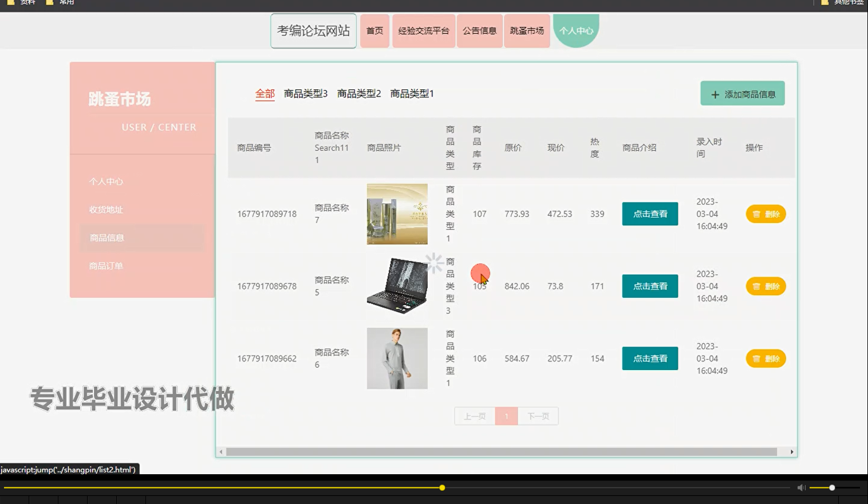Screen dimensions: 868x504
Task: Click right arrow of horizontal scrollbar
Action: coord(792,451)
